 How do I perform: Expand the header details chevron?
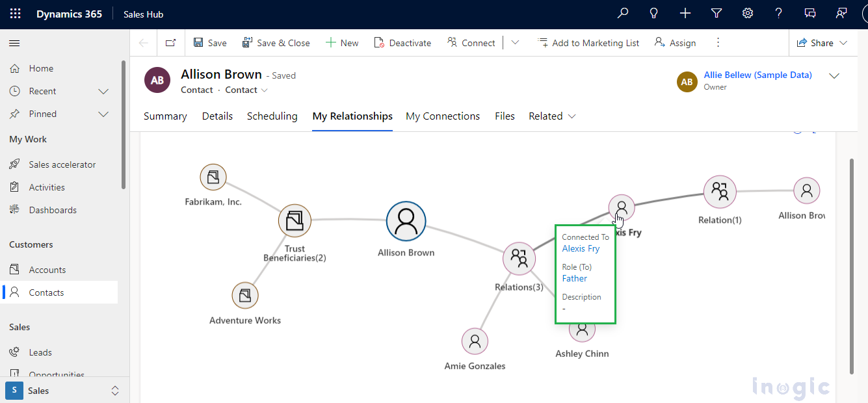coord(834,76)
